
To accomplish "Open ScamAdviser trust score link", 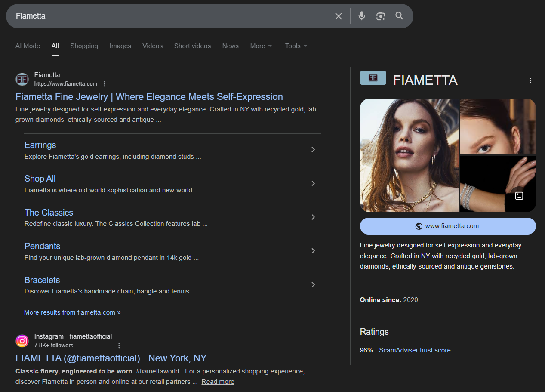I will pyautogui.click(x=415, y=350).
